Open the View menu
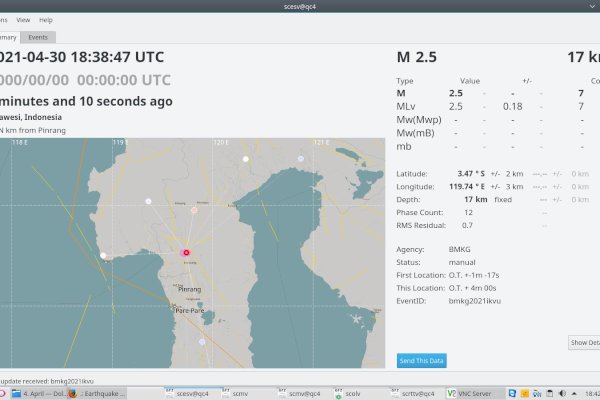This screenshot has width=600, height=400. point(23,20)
